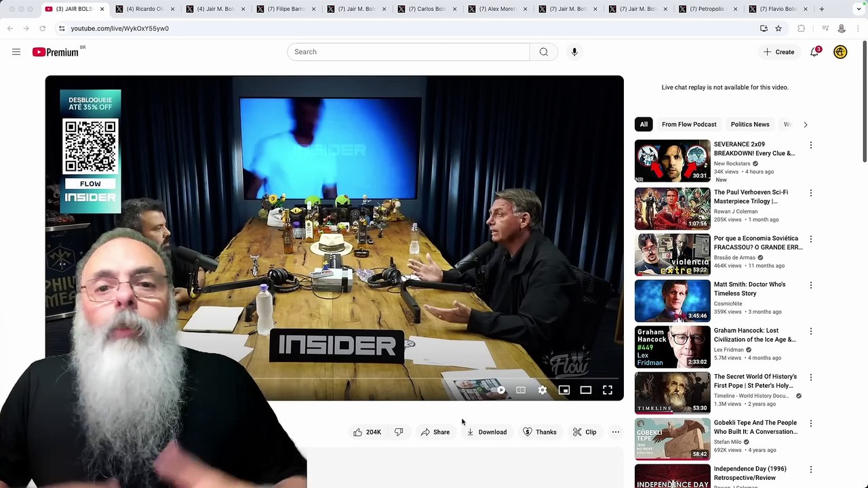Open Paul Verhoeven Sci-Fi thumbnail
This screenshot has height=488, width=868.
coord(672,209)
